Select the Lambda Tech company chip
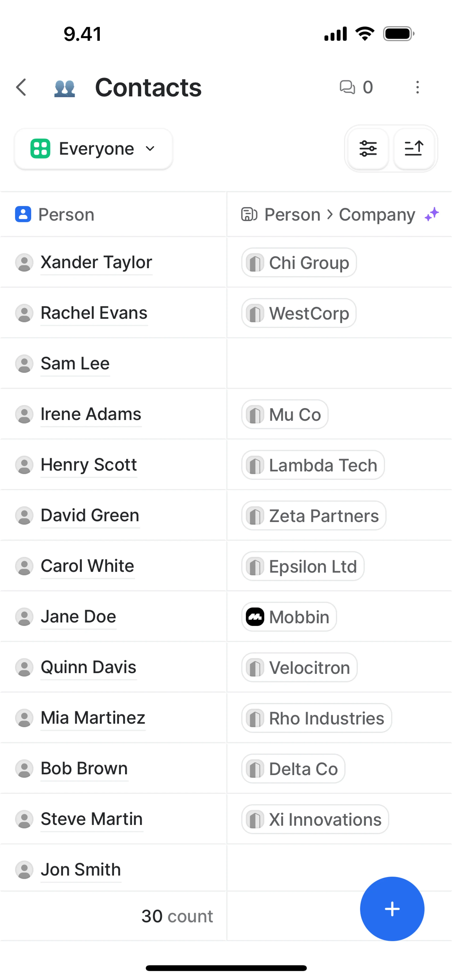The height and width of the screenshot is (980, 452). point(313,465)
